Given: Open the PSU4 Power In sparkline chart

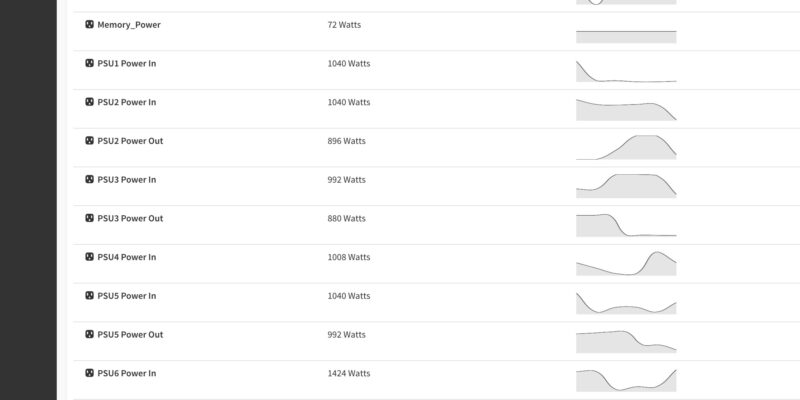Looking at the screenshot, I should (x=626, y=263).
